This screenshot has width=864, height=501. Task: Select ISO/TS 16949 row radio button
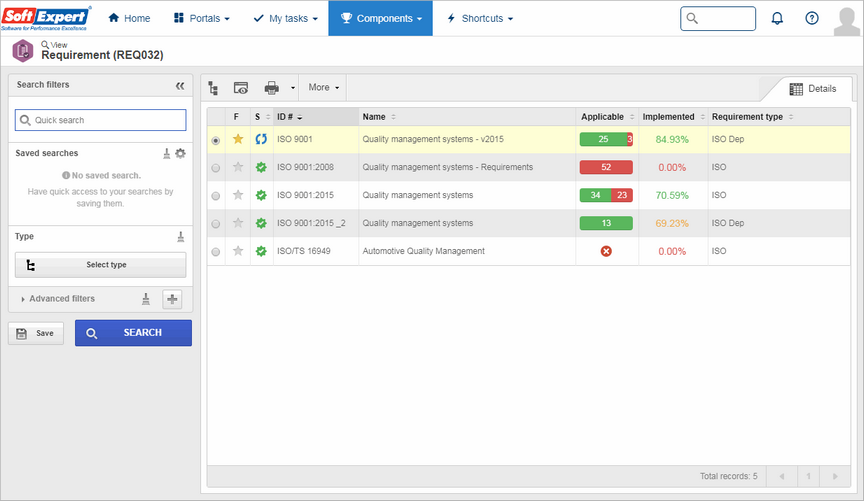click(215, 252)
